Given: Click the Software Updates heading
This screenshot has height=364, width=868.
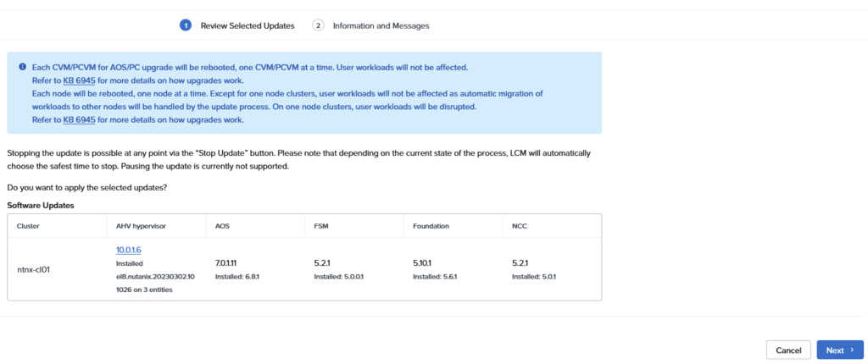Looking at the screenshot, I should pyautogui.click(x=41, y=205).
